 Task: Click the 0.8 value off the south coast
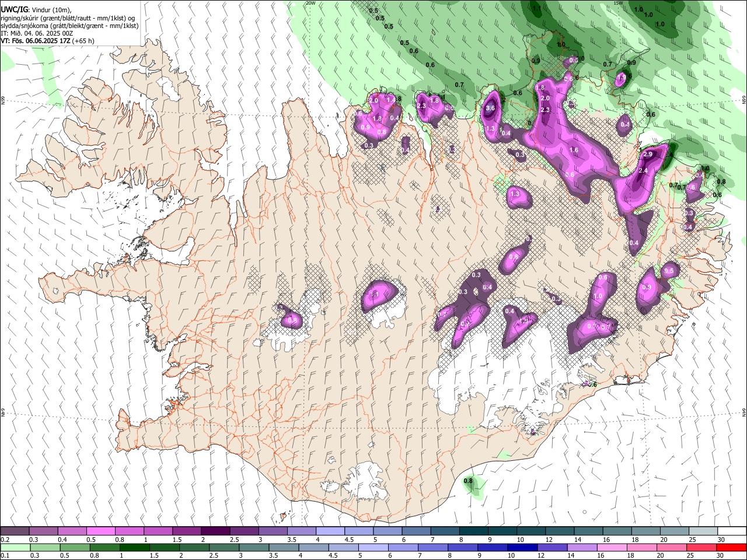point(468,481)
